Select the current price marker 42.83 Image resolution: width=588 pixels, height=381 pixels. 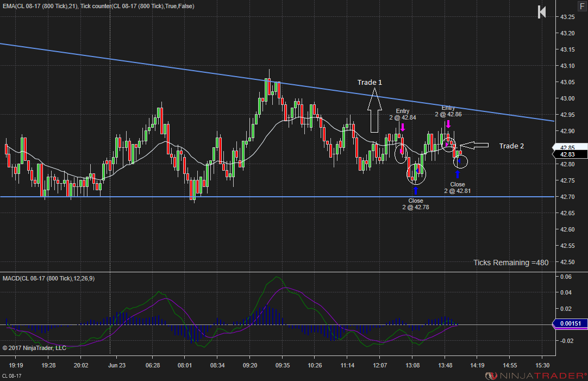tap(570, 154)
